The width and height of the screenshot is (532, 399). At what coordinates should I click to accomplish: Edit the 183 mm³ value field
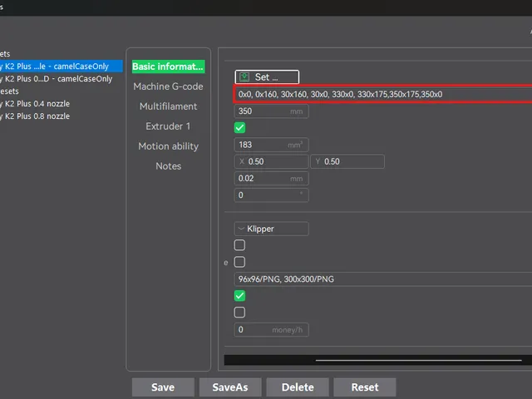pos(271,145)
